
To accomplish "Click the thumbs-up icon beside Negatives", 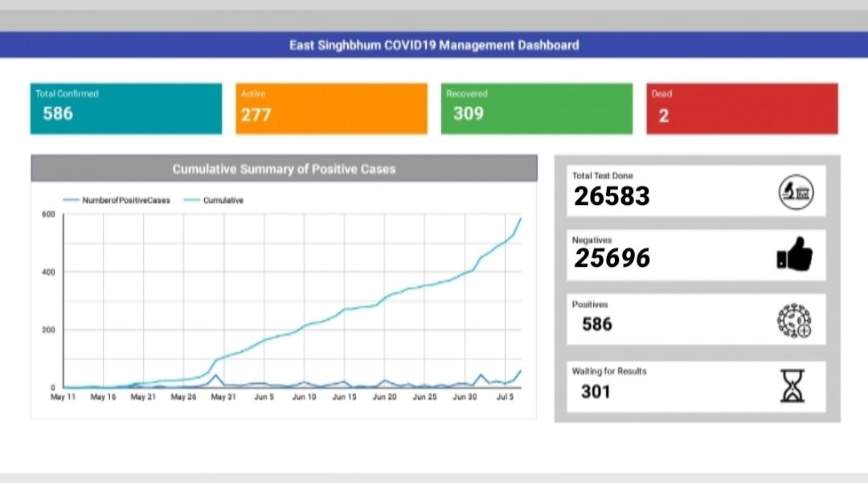I will 794,255.
